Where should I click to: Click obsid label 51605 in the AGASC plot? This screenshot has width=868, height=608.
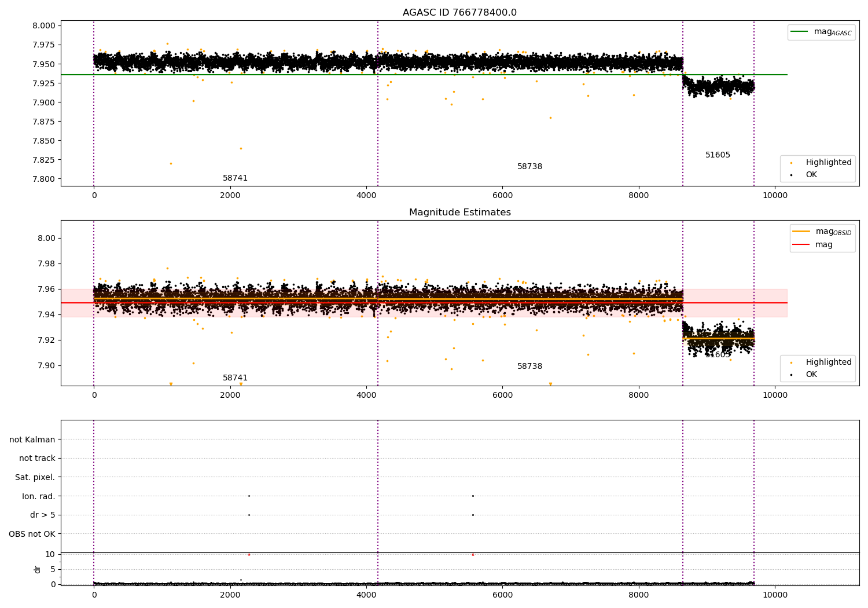718,155
